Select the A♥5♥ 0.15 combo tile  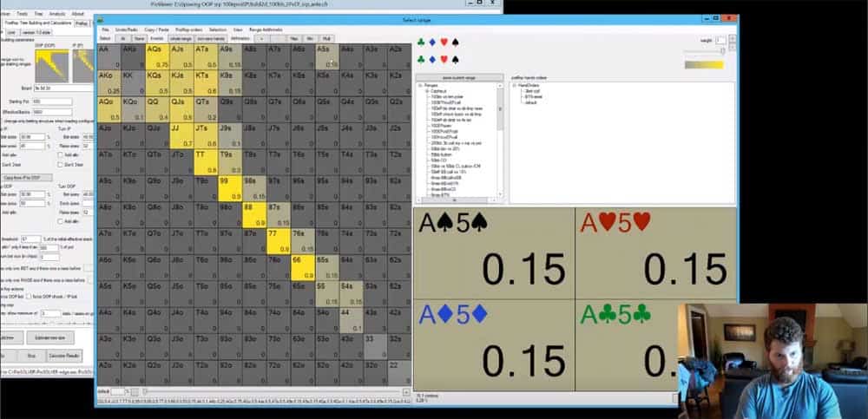[656, 253]
